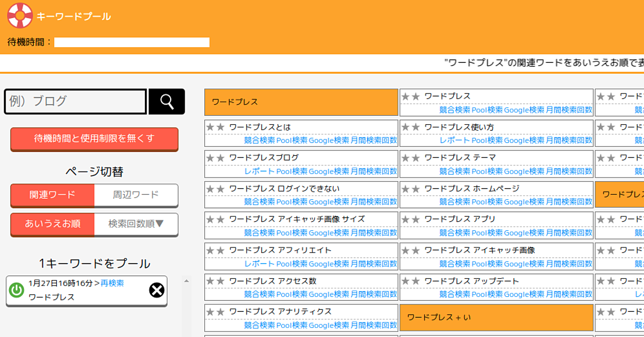This screenshot has width=644, height=337.
Task: Sort by 検索回数順▼
Action: [136, 224]
